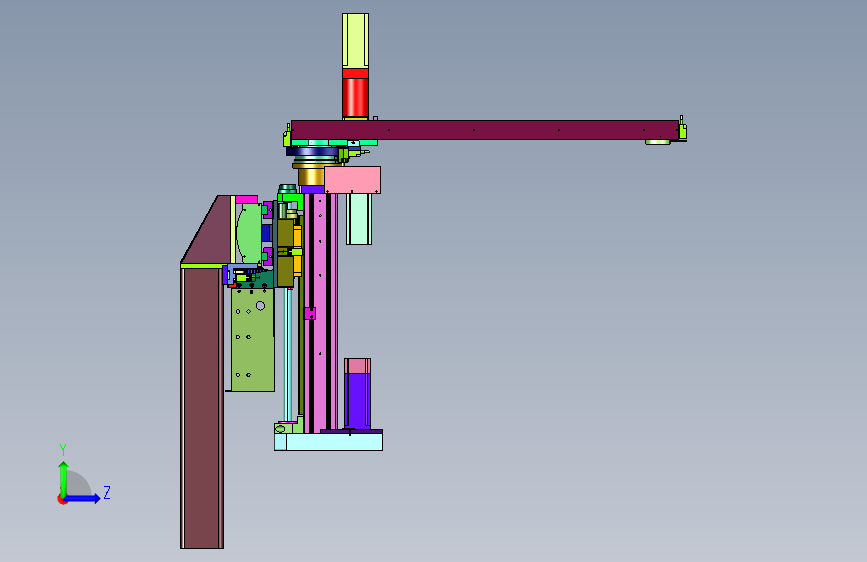The image size is (867, 562).
Task: Select the olive green plate with holes
Action: tap(253, 340)
